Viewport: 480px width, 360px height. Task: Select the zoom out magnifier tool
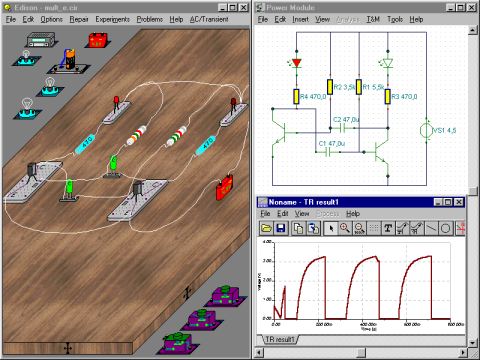tap(359, 228)
